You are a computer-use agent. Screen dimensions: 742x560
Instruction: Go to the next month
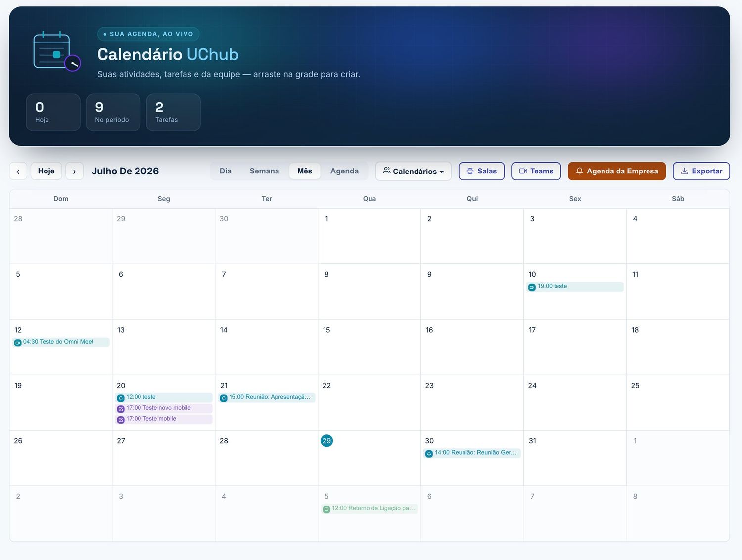point(75,171)
